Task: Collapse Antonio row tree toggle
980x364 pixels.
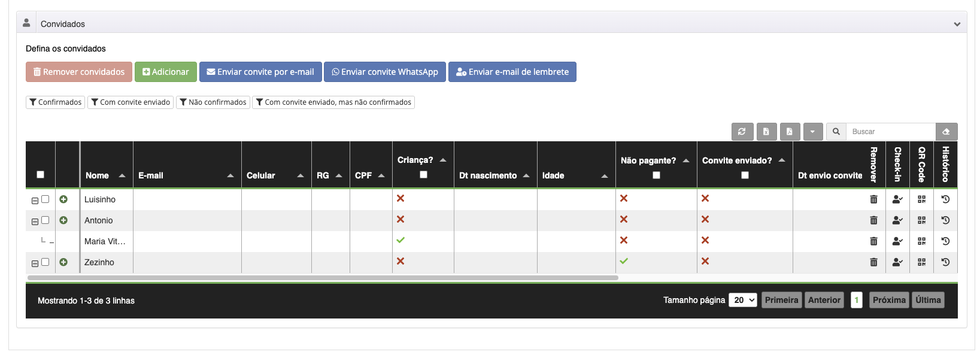Action: 35,222
